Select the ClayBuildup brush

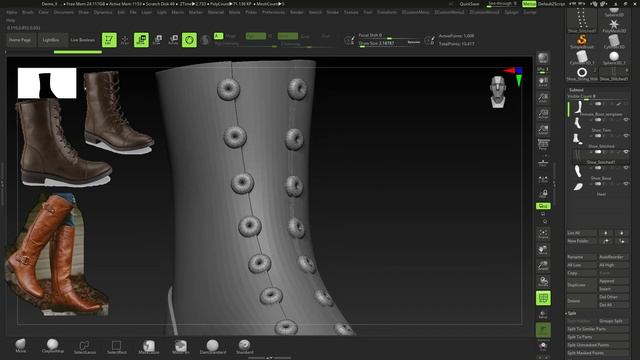pos(52,346)
